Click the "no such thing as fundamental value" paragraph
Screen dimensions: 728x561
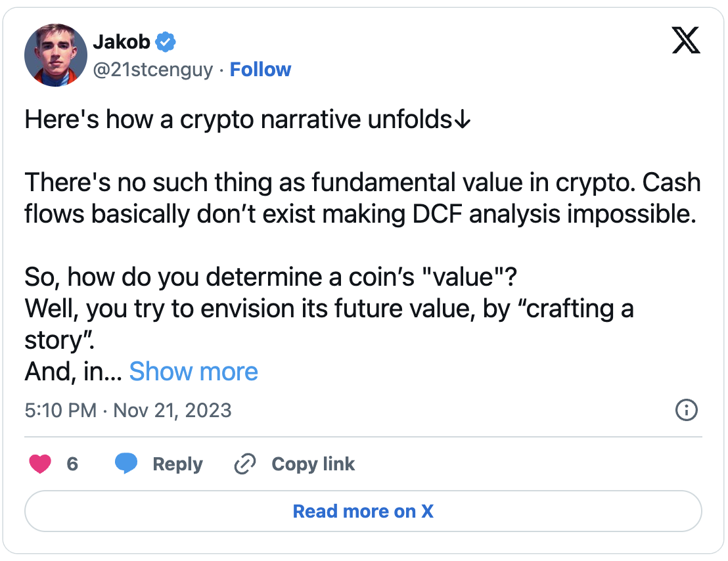[362, 199]
